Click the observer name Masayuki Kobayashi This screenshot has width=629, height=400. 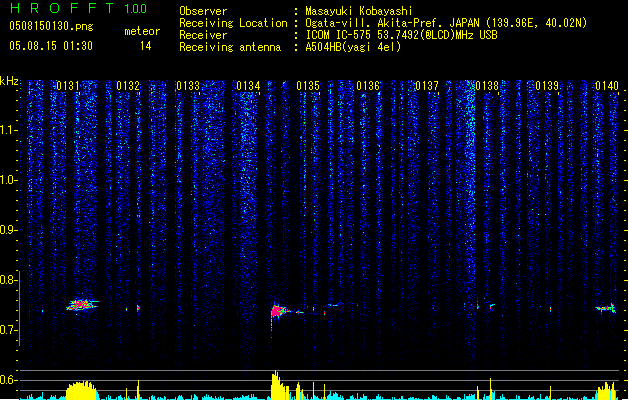pos(359,11)
